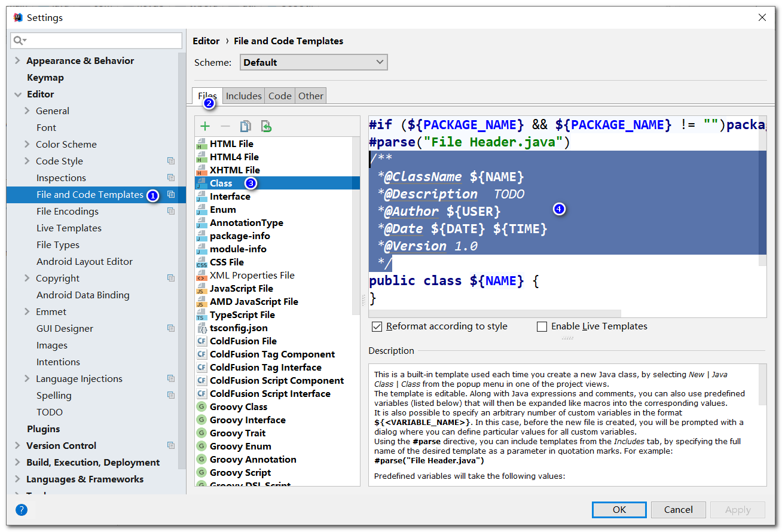
Task: Click the per-project settings icon beside Copyright
Action: 171,277
